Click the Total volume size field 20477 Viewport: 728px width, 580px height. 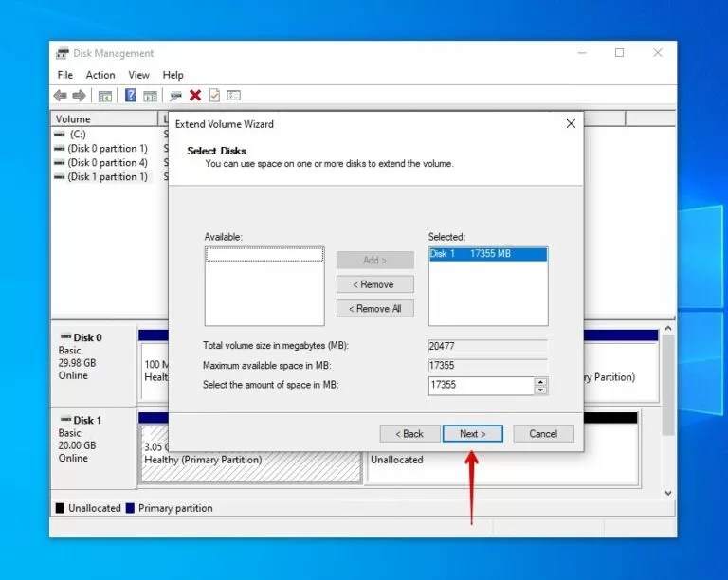[487, 346]
